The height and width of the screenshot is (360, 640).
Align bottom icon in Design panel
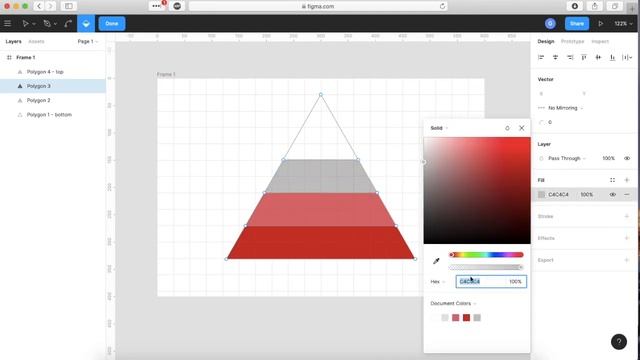(613, 58)
